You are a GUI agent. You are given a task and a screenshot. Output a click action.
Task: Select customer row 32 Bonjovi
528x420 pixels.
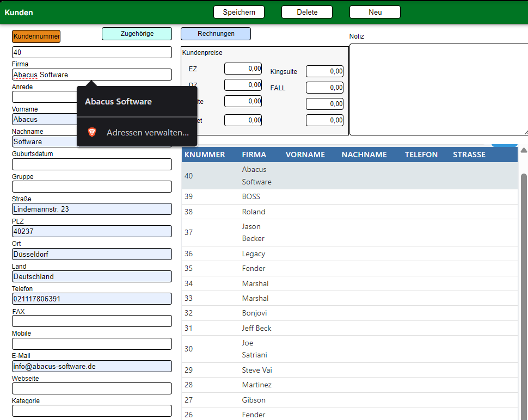tap(349, 313)
